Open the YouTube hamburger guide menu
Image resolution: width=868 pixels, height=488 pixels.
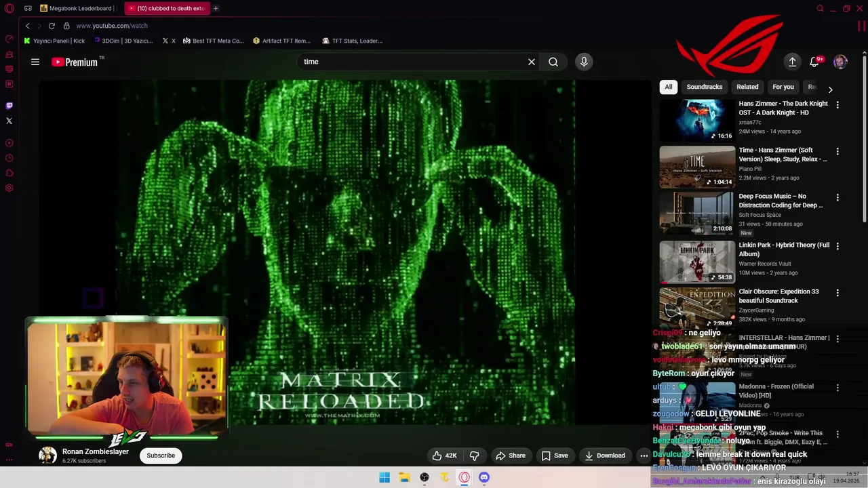click(x=35, y=62)
